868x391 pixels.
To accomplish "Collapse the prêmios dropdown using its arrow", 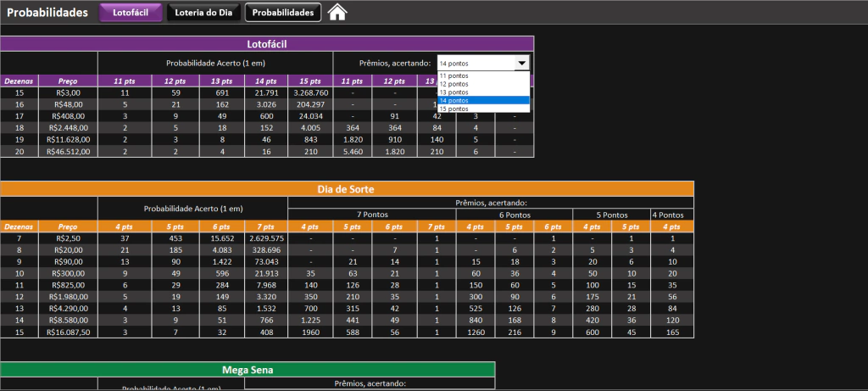I will click(522, 63).
